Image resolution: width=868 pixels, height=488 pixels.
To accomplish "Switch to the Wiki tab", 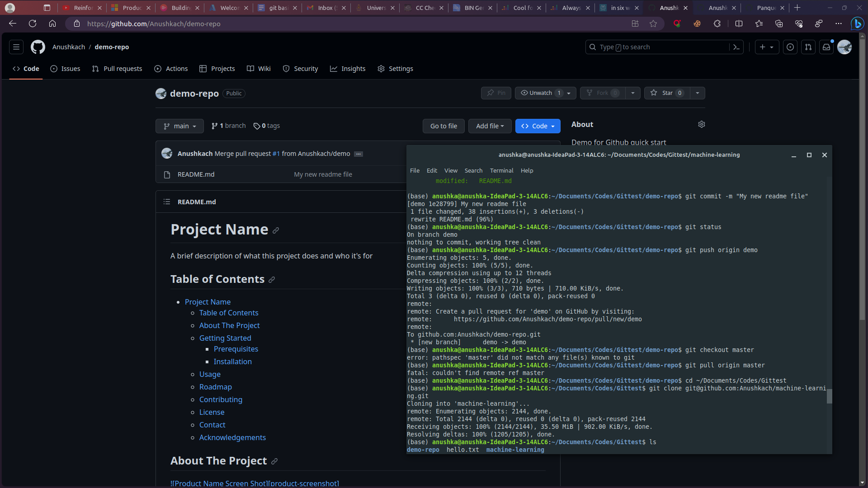I will pyautogui.click(x=259, y=69).
